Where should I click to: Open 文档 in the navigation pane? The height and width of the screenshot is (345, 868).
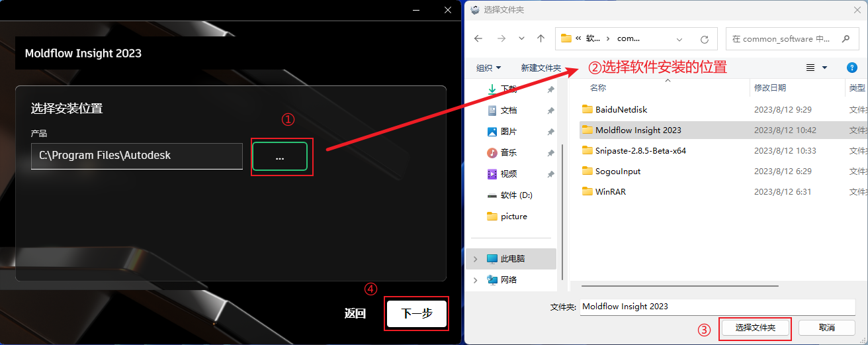pyautogui.click(x=508, y=110)
